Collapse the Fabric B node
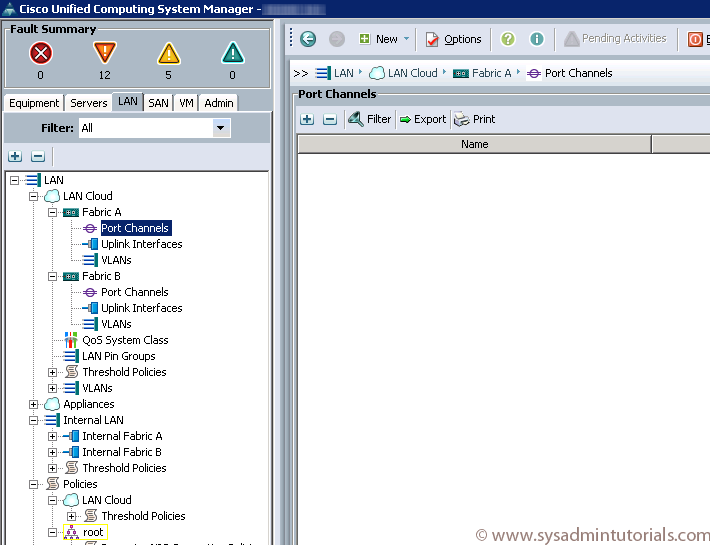 53,277
